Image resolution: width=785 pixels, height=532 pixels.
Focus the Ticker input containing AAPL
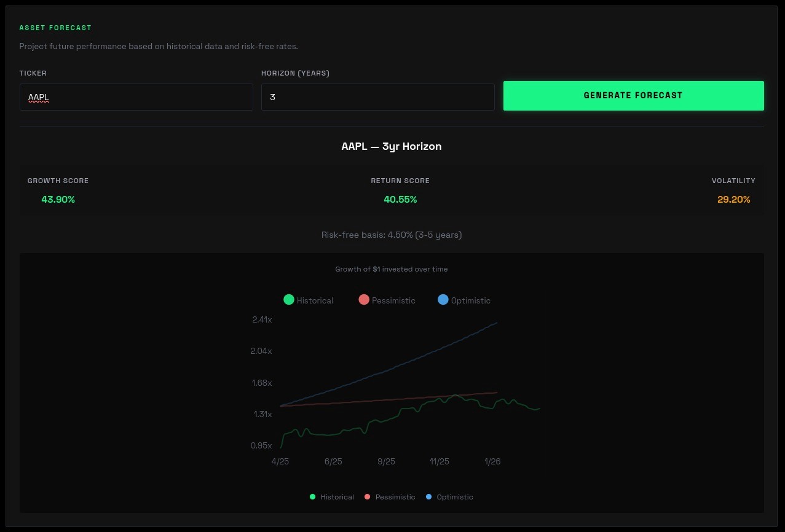click(x=136, y=97)
